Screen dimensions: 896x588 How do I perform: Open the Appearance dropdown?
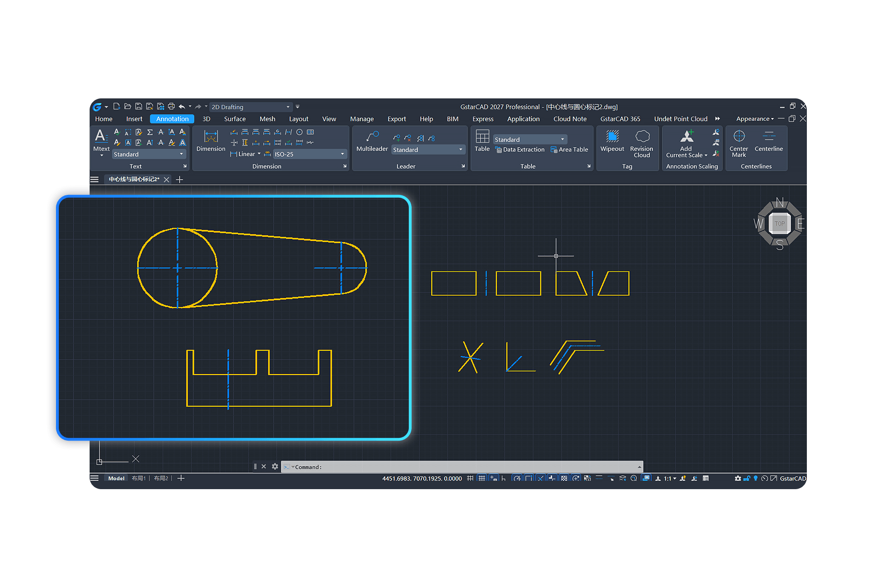[x=755, y=119]
